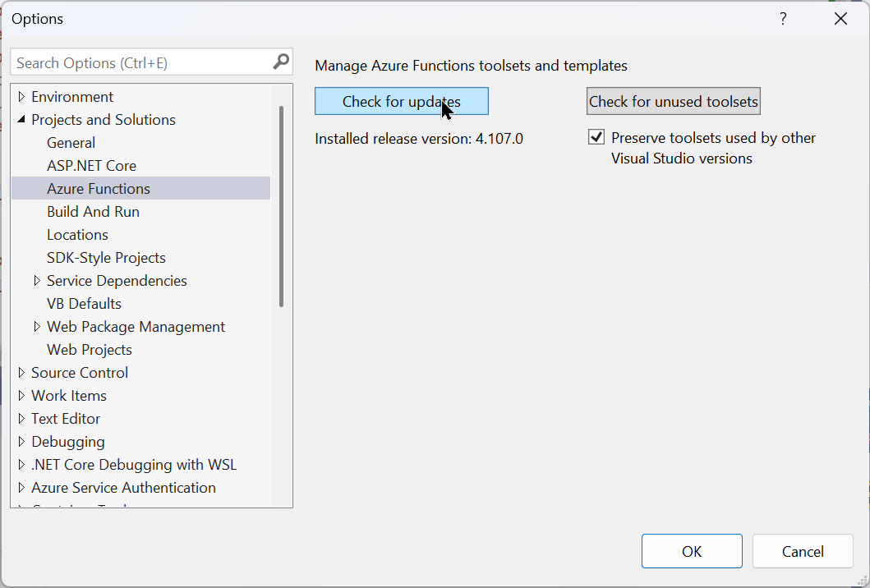Select the Azure Functions page

[x=141, y=189]
